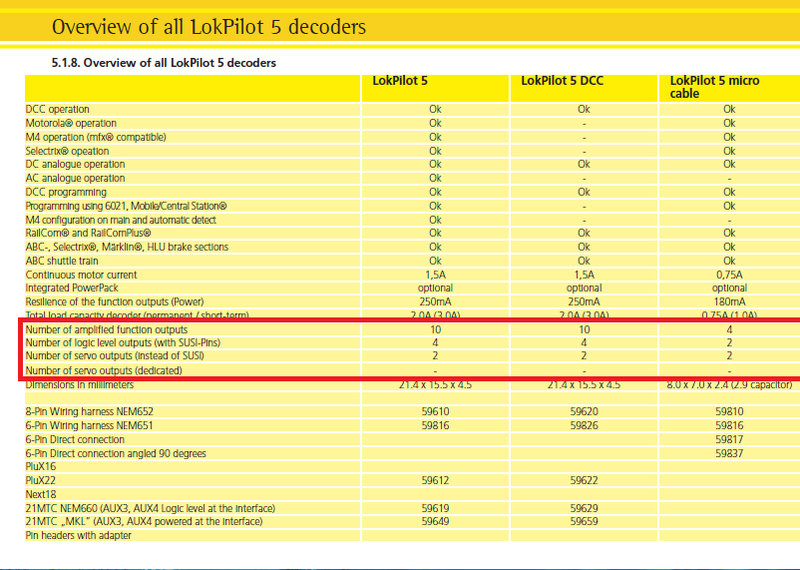This screenshot has width=800, height=570.
Task: Select 'Number of servo outputs (instead of SUSI)'
Action: pyautogui.click(x=115, y=356)
